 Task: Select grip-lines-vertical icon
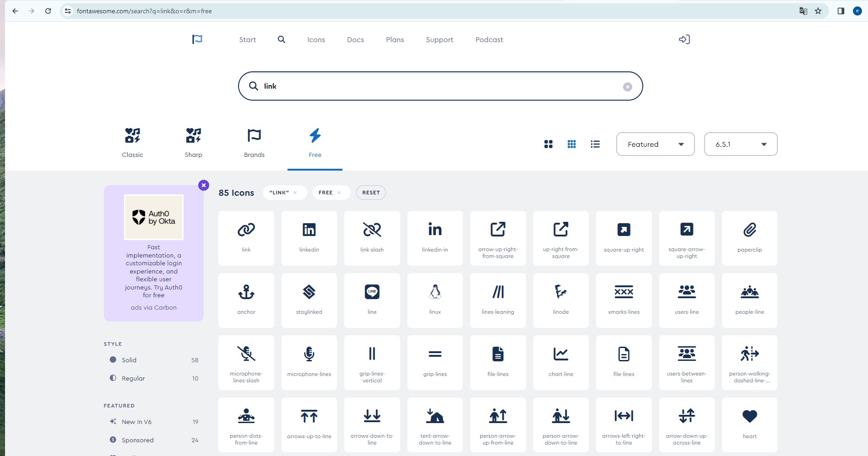tap(372, 362)
